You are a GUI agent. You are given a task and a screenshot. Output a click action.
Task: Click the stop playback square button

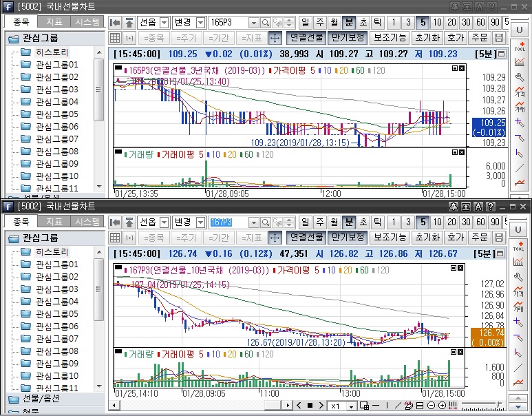point(310,406)
